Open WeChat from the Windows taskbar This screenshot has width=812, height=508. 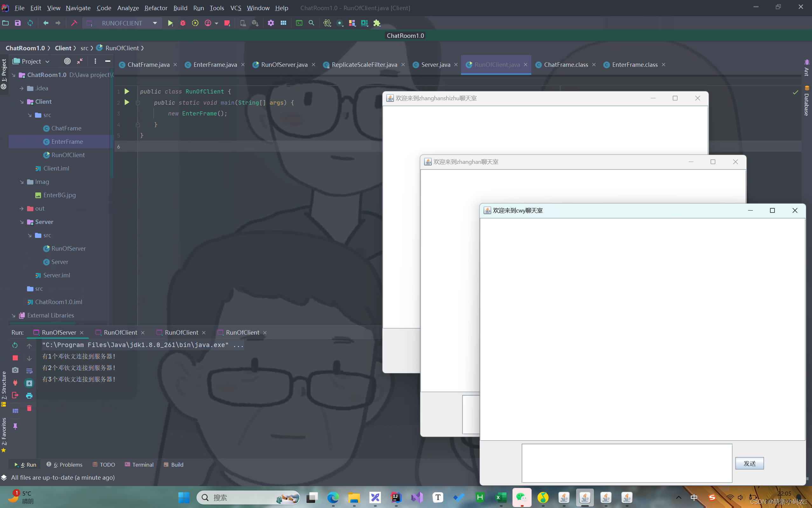pyautogui.click(x=522, y=497)
